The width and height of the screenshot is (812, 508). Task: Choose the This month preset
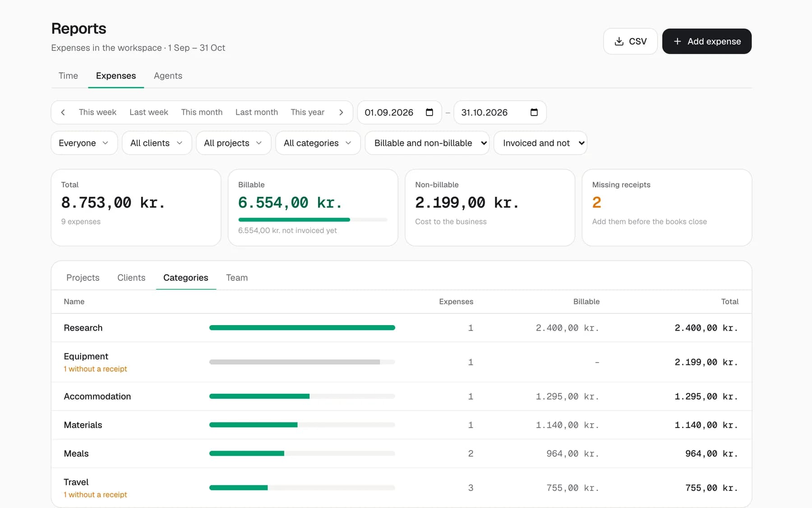[202, 112]
